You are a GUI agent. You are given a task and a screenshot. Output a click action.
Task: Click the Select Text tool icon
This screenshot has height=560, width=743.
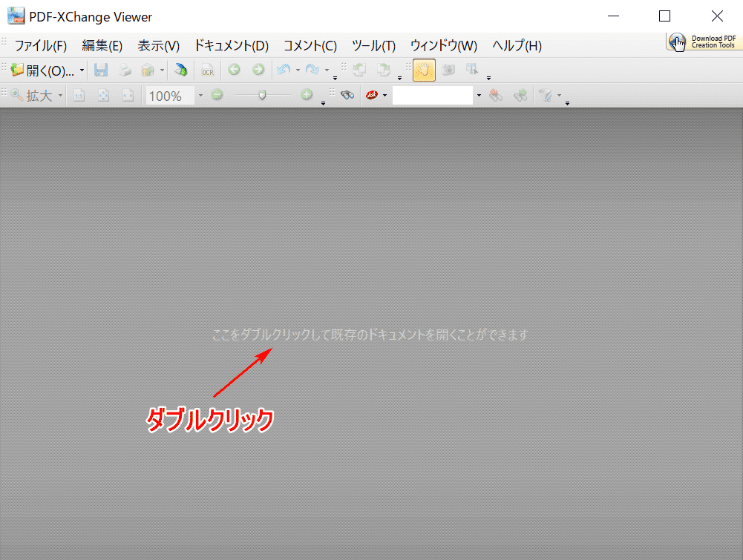point(471,70)
